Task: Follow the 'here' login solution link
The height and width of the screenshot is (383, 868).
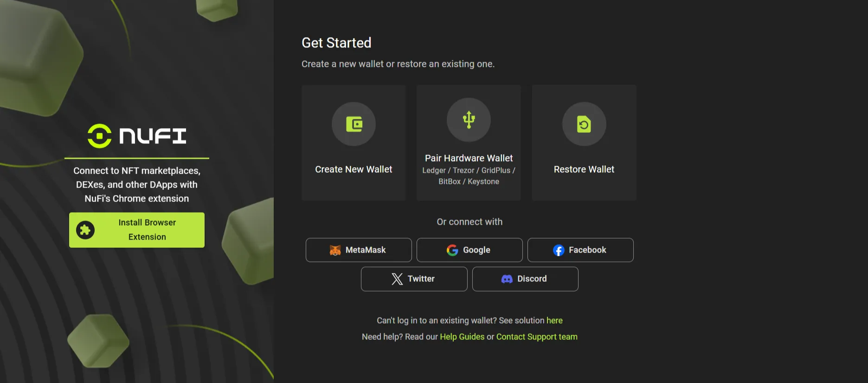Action: [554, 321]
